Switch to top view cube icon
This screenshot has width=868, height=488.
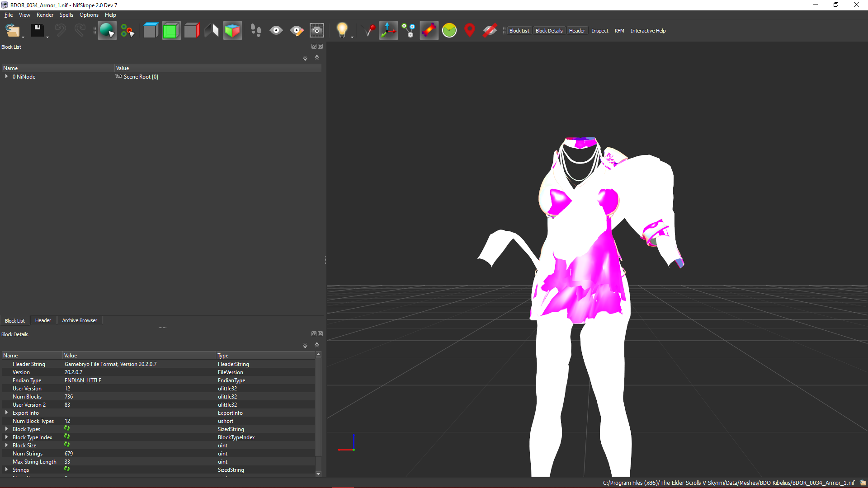(x=151, y=31)
